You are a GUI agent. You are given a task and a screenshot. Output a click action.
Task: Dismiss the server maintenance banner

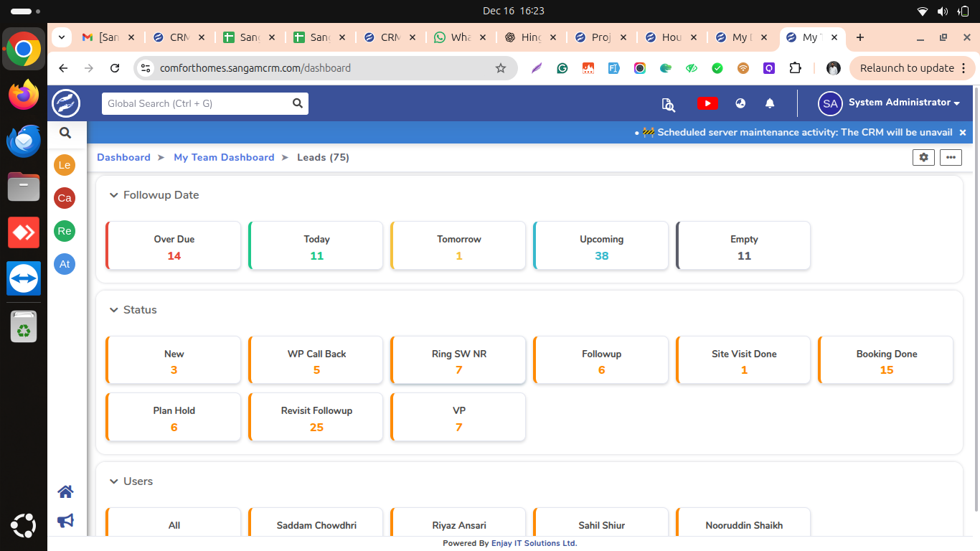click(x=963, y=133)
